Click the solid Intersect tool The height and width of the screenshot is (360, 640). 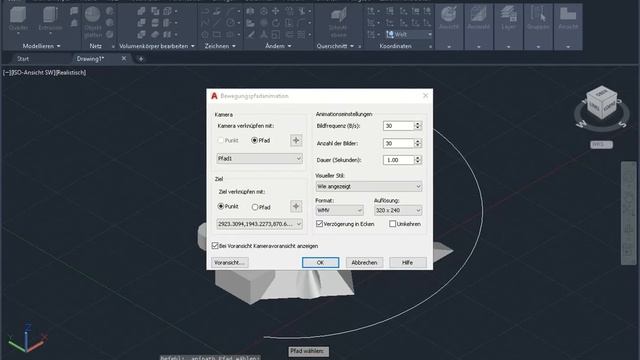[141, 35]
